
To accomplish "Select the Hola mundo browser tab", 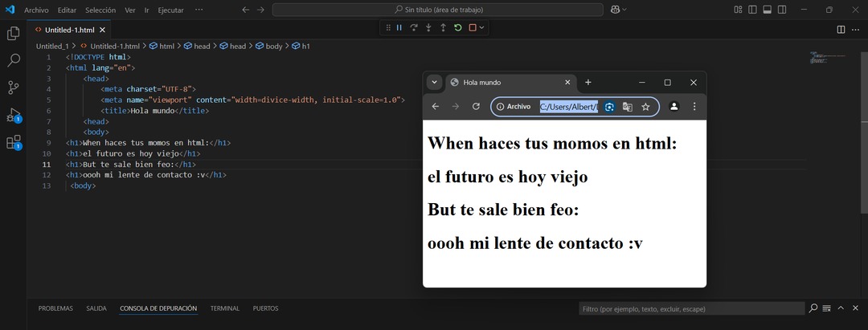I will (510, 83).
